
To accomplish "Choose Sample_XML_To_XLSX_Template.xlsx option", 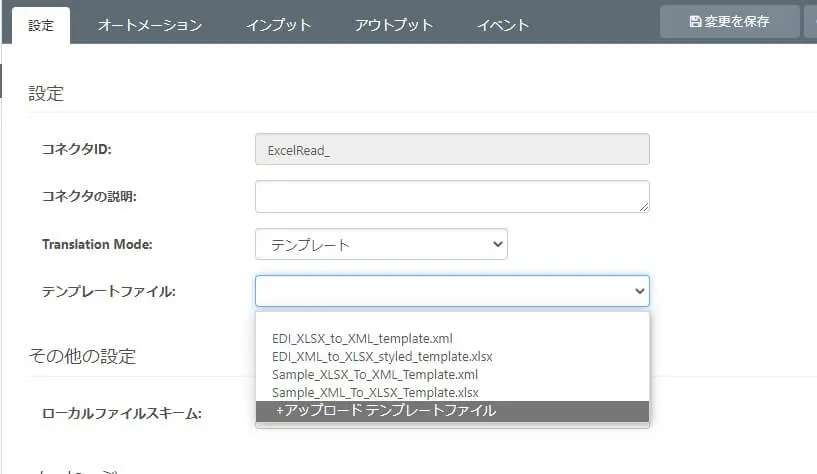I will pyautogui.click(x=375, y=392).
